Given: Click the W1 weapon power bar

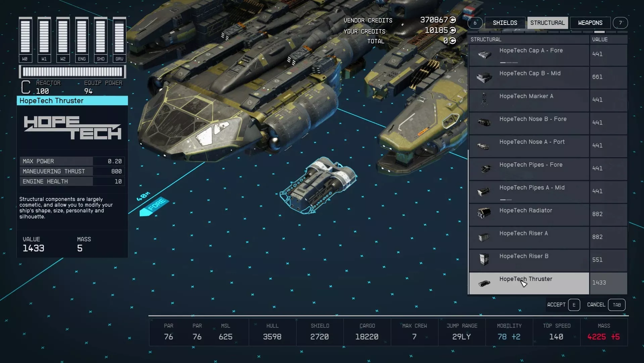Looking at the screenshot, I should pos(44,40).
